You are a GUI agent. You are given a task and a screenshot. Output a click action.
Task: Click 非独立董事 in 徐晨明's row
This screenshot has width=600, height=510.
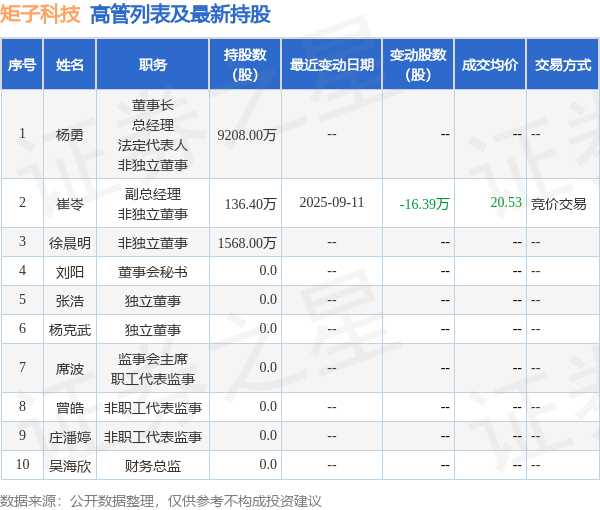click(x=153, y=243)
